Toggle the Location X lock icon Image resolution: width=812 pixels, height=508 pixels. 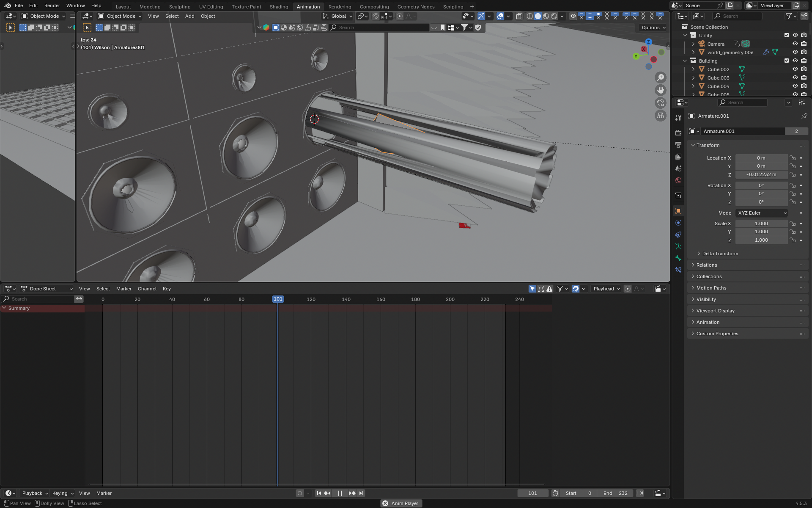point(793,158)
